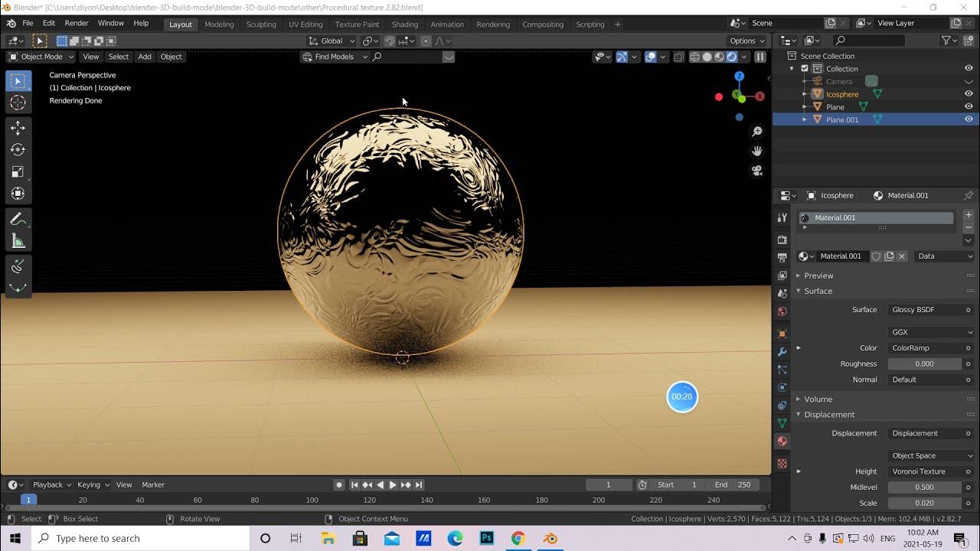
Task: Open the World properties tab
Action: point(782,311)
